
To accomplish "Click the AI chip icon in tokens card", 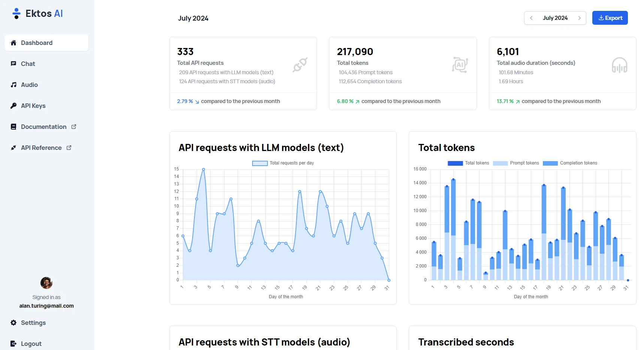I will [460, 65].
